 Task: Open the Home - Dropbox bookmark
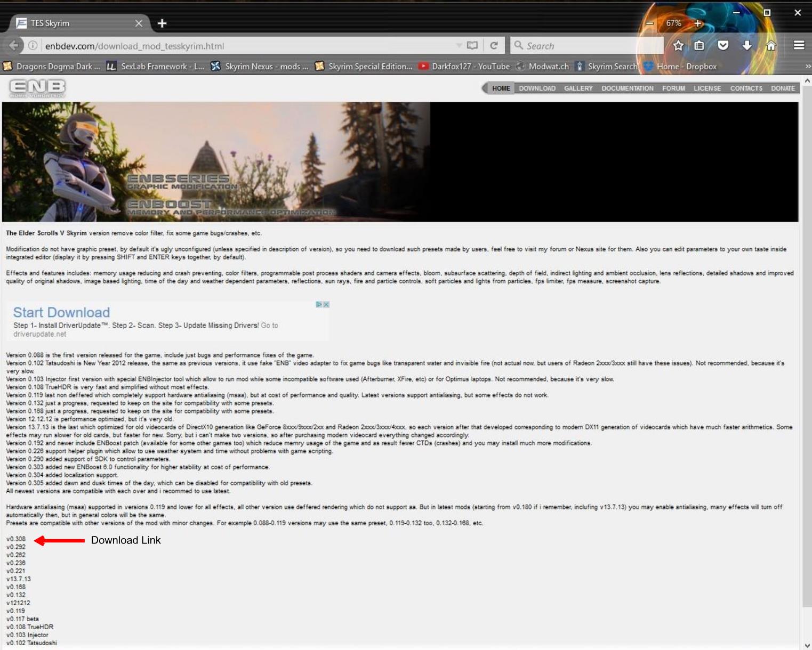(680, 67)
